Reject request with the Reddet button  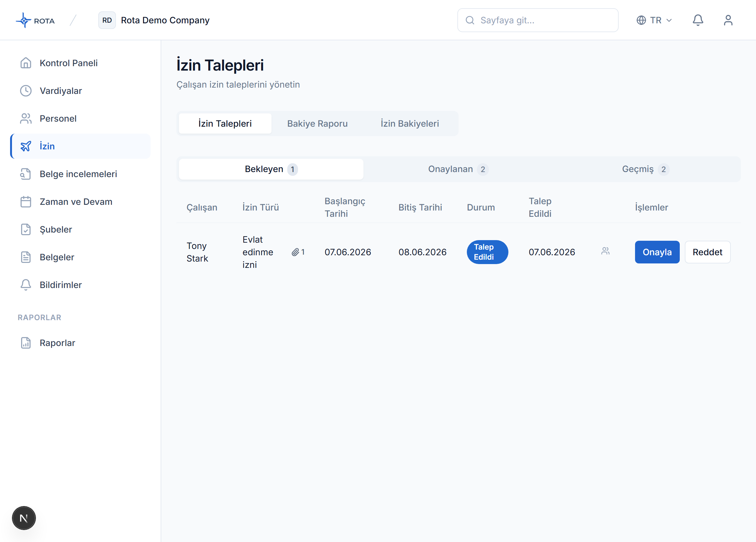coord(707,252)
